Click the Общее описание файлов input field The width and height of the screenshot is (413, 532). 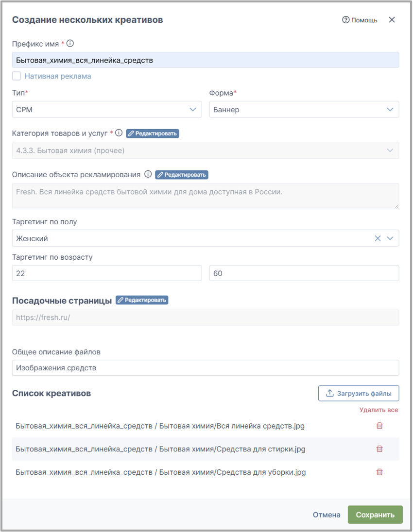coord(206,368)
